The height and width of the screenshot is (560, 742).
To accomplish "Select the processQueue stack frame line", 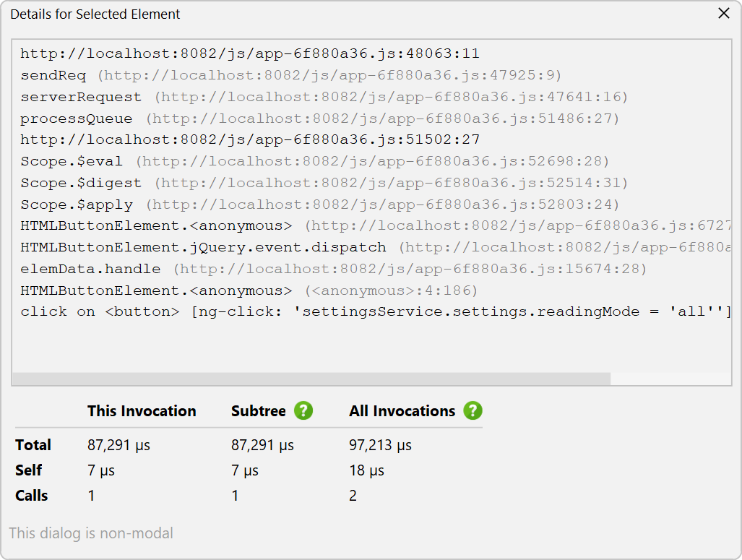I will pyautogui.click(x=319, y=119).
